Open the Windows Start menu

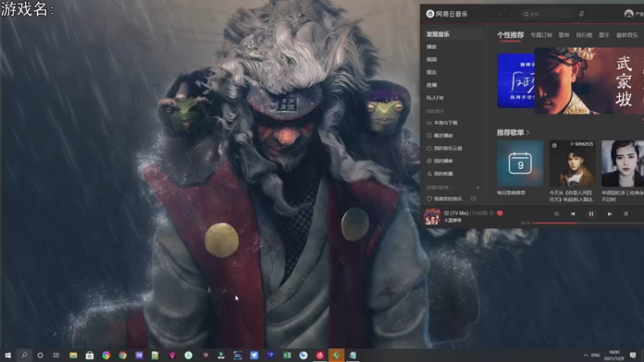(8, 355)
